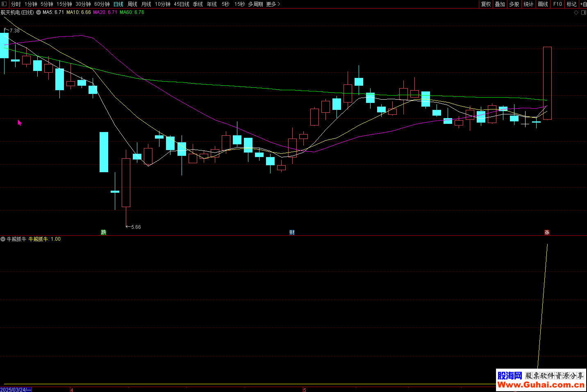Screen dimensions: 587x392
Task: Select the 10分钟 period tab
Action: click(163, 4)
